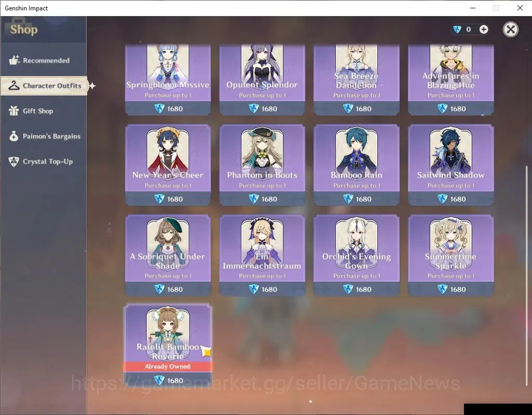The width and height of the screenshot is (532, 415).
Task: Click Paimon's Bargains pouch icon
Action: (14, 136)
